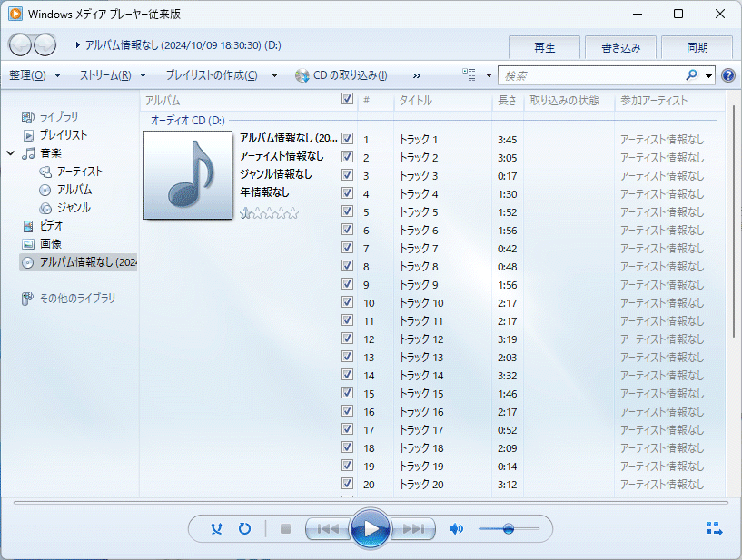Image resolution: width=742 pixels, height=560 pixels.
Task: Start playback with the play button
Action: coord(371,528)
